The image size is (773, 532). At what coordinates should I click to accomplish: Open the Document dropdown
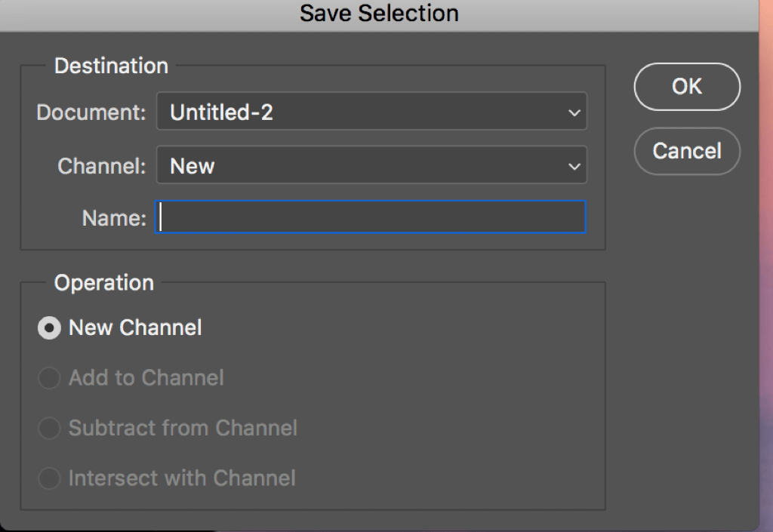pos(370,111)
